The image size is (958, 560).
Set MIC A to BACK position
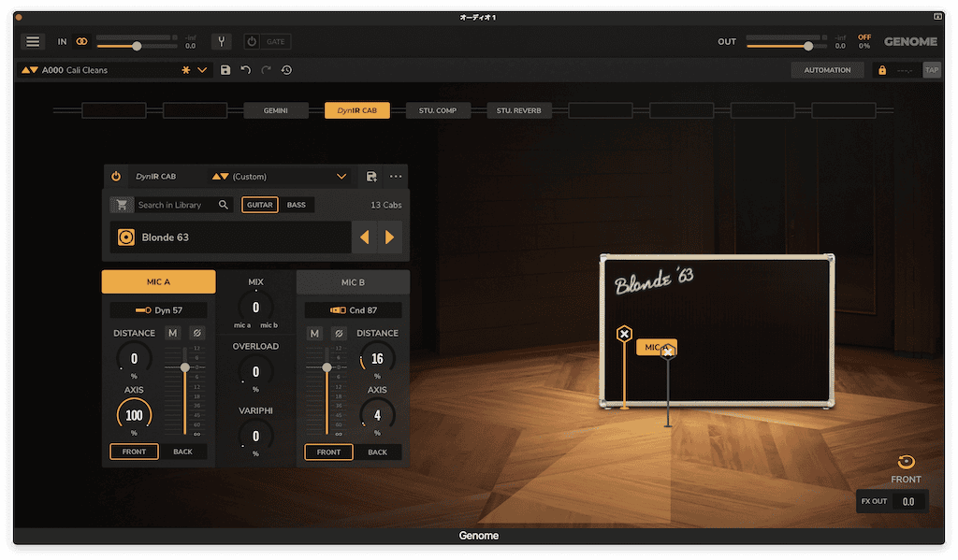tap(182, 452)
